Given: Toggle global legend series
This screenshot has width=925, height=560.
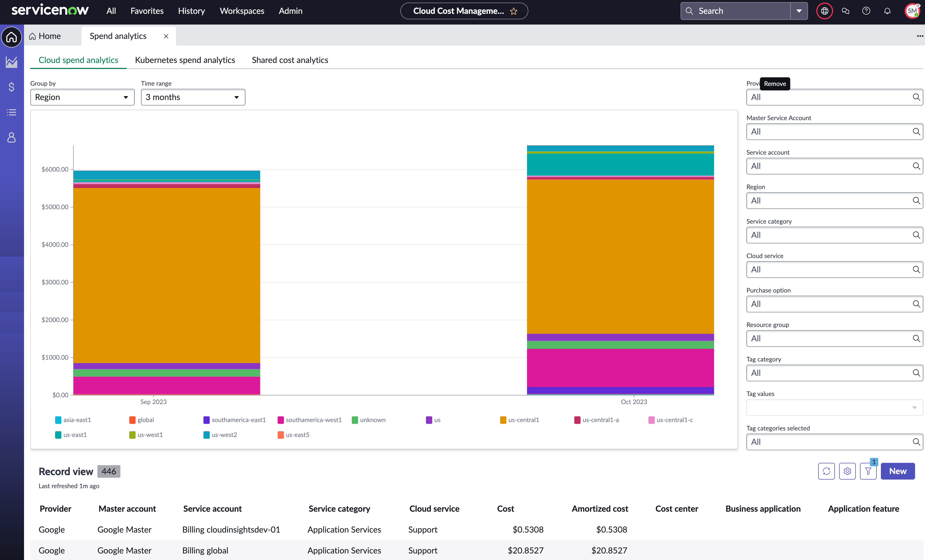Looking at the screenshot, I should click(x=142, y=420).
